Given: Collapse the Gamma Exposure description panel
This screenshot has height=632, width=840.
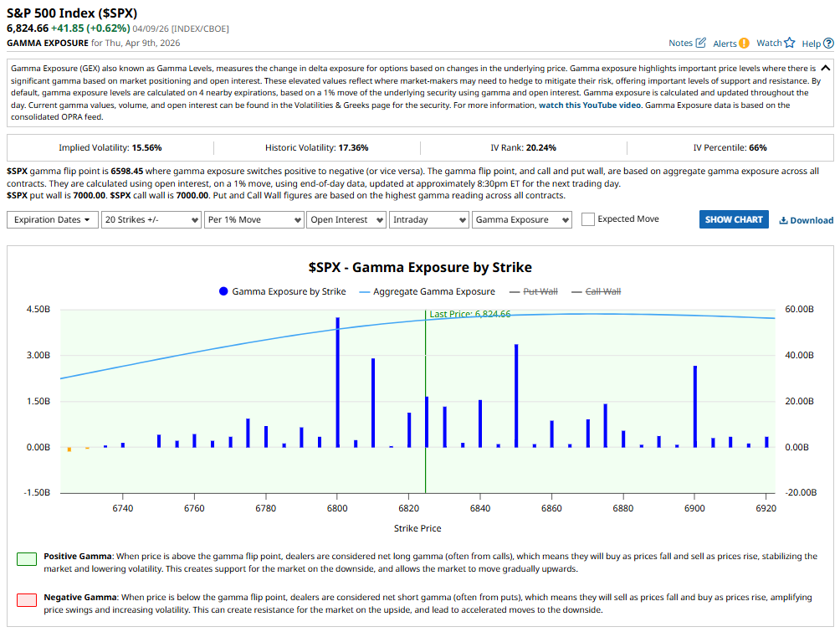Looking at the screenshot, I should point(825,68).
